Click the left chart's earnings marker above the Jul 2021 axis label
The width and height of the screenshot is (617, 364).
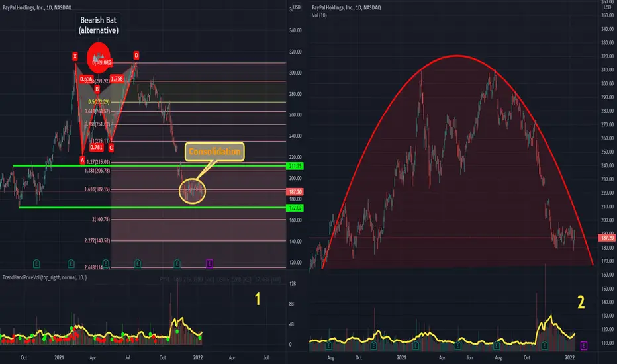tap(138, 263)
